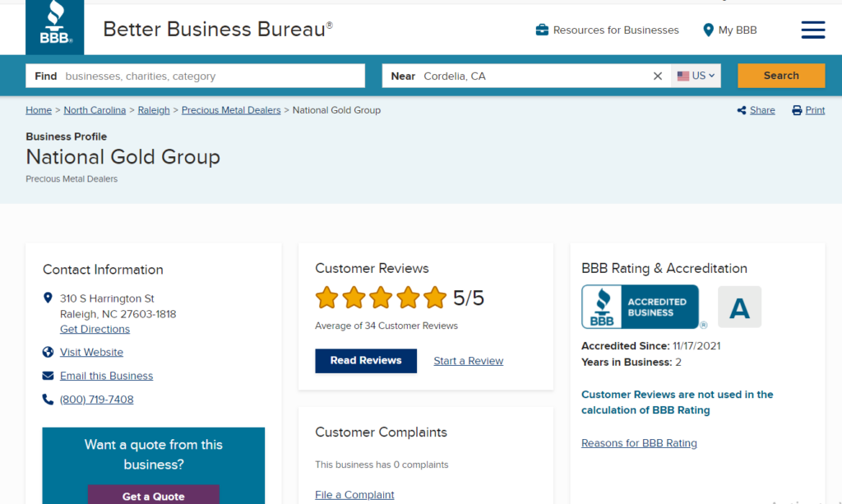Click the 'This business has 0 complaints' text
The height and width of the screenshot is (504, 842).
pos(382,465)
